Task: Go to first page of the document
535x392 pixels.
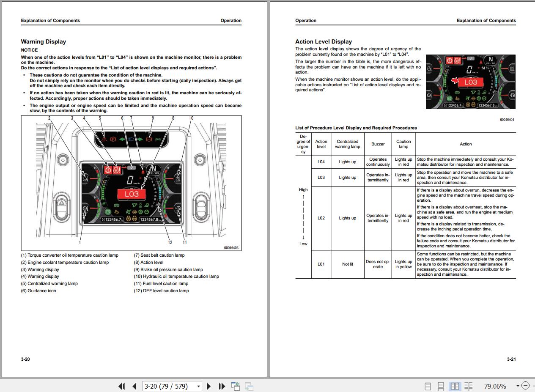Action: [122, 386]
